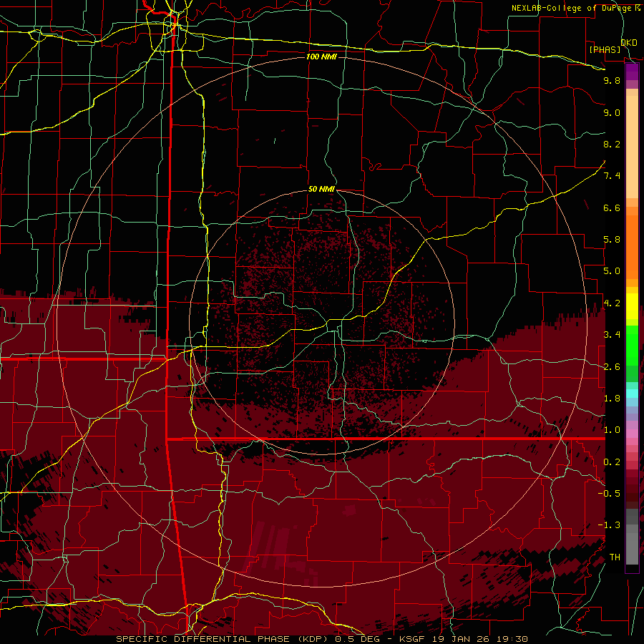This screenshot has height=644, width=644.
Task: Pick the cyan band on the color bar
Action: tap(632, 394)
